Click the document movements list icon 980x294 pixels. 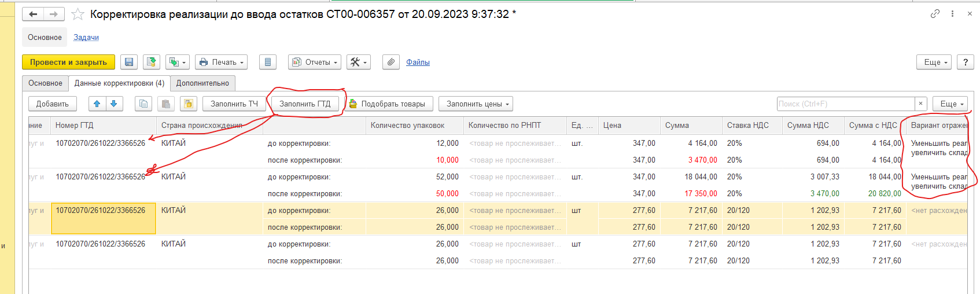click(x=267, y=62)
